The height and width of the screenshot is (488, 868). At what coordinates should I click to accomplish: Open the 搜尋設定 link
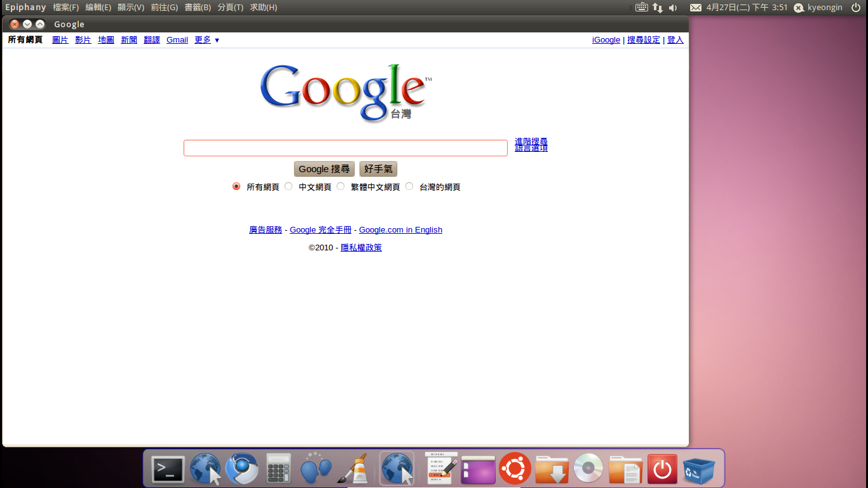coord(644,40)
